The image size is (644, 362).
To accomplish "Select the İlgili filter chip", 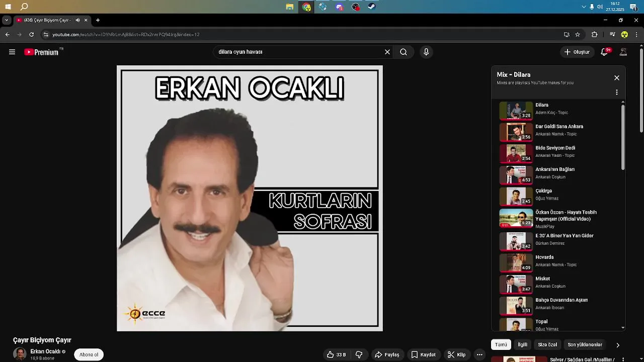I will [x=523, y=344].
